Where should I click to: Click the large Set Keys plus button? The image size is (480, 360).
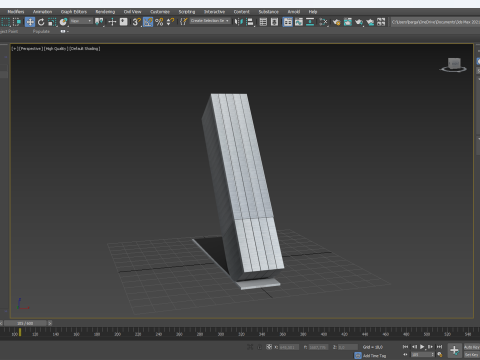click(x=454, y=350)
